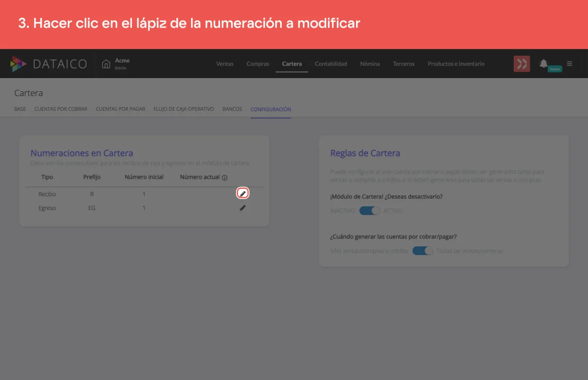
Task: Click the R prefix cell
Action: click(x=92, y=194)
